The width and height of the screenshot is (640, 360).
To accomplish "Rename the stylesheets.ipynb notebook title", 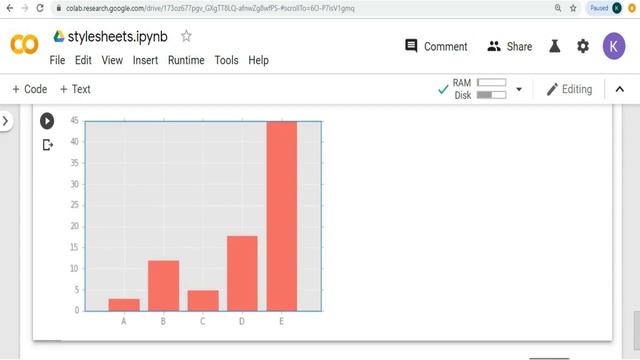I will click(118, 37).
